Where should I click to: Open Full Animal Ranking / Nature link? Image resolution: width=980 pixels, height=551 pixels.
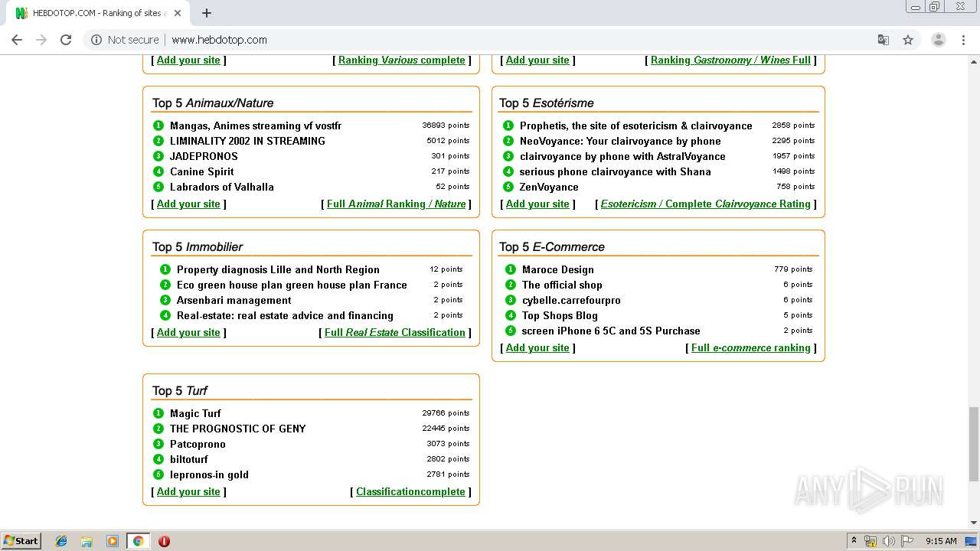point(397,204)
